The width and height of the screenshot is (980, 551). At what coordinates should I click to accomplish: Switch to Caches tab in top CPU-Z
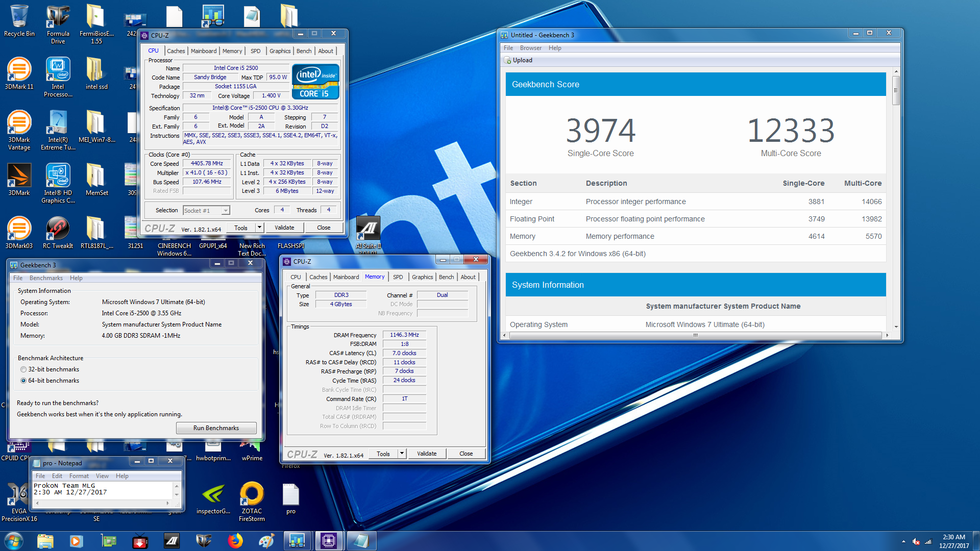pyautogui.click(x=176, y=51)
